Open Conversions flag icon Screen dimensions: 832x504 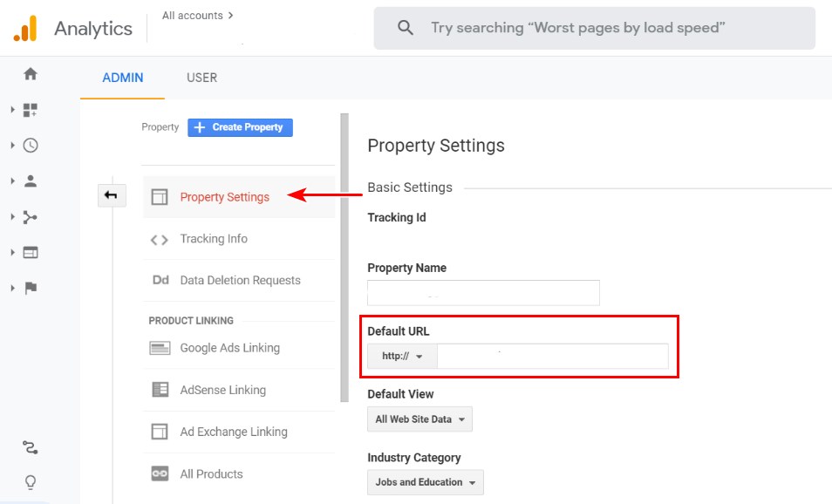point(31,289)
